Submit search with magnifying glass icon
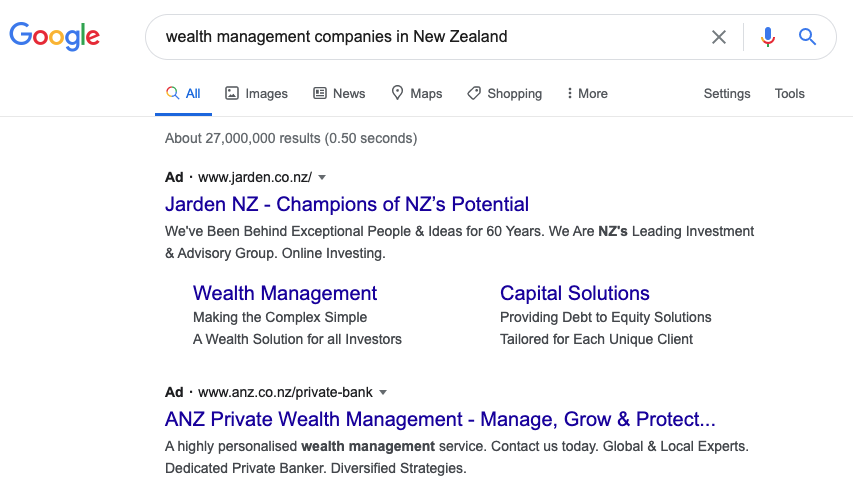The image size is (853, 483). (807, 37)
